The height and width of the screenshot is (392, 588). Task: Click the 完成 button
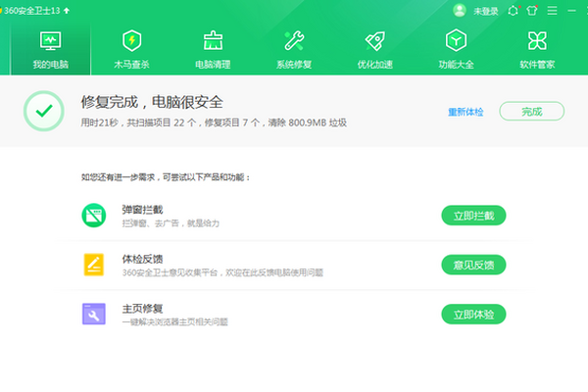coord(532,112)
